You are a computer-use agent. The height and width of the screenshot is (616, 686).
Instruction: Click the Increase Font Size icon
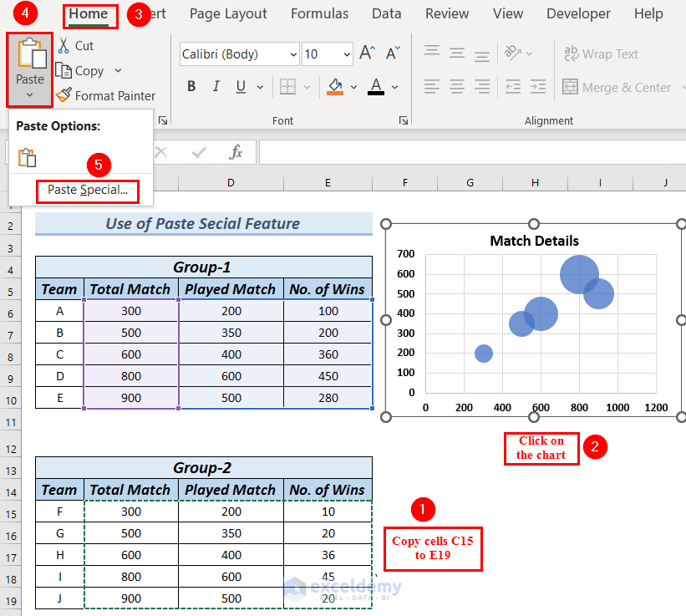pyautogui.click(x=366, y=52)
